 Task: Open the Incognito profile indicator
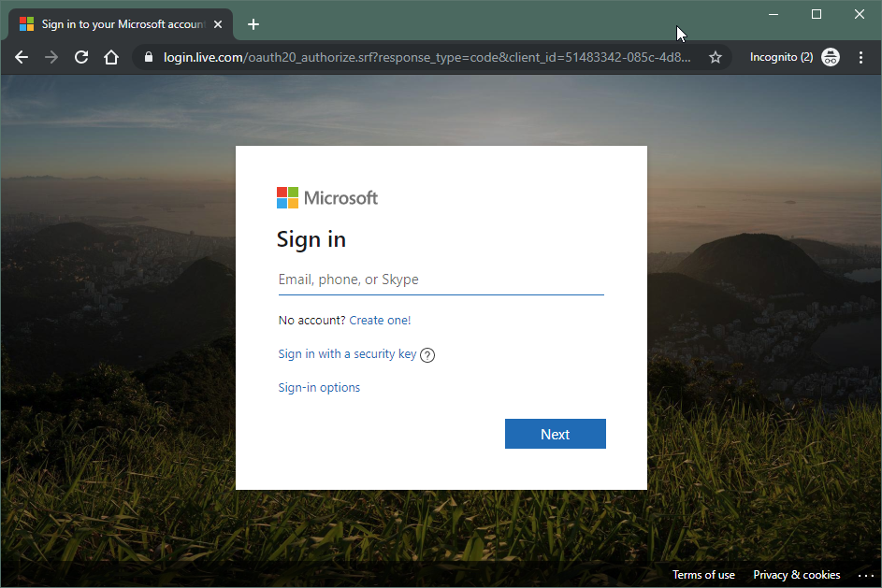pos(794,57)
